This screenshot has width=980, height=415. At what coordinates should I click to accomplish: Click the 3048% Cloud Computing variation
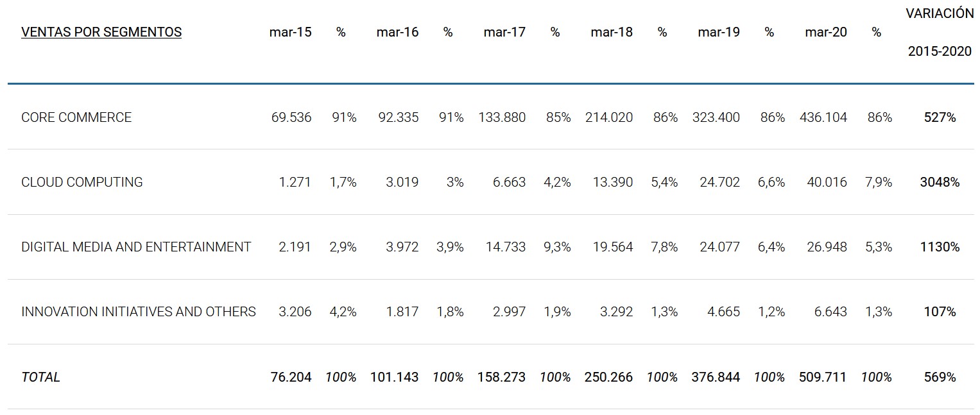pos(940,182)
